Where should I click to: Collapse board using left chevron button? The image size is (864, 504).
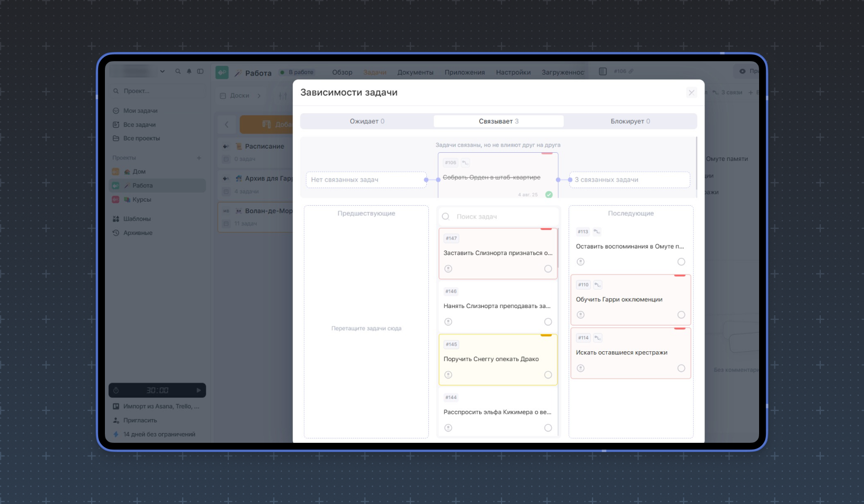(227, 124)
